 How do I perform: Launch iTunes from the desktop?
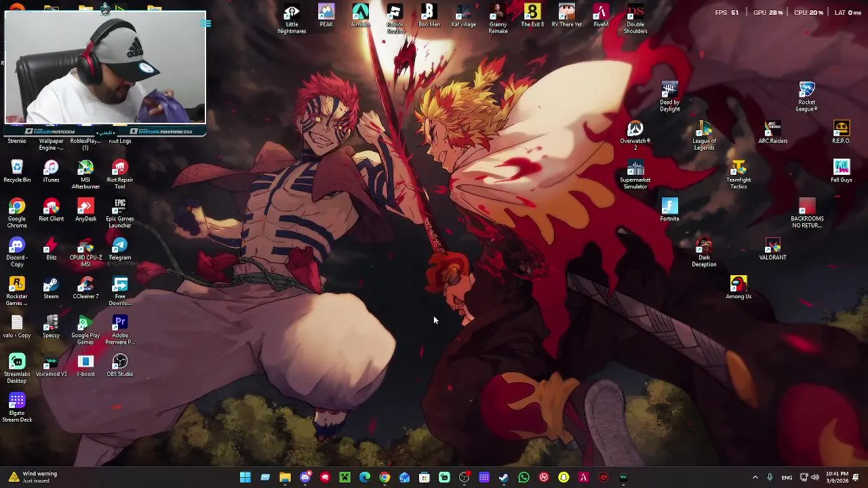51,171
